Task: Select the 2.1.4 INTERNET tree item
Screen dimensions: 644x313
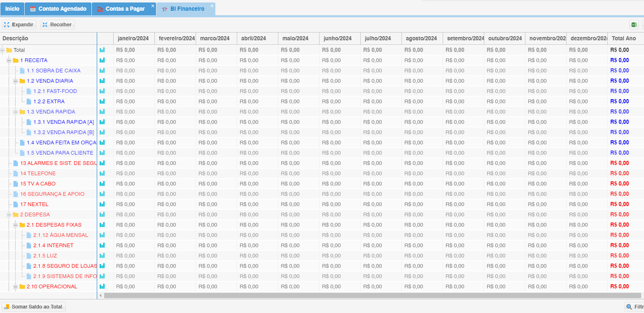Action: click(x=53, y=245)
